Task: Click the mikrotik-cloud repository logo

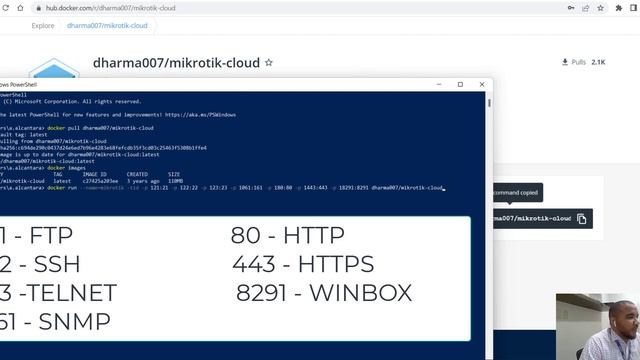Action: (54, 68)
